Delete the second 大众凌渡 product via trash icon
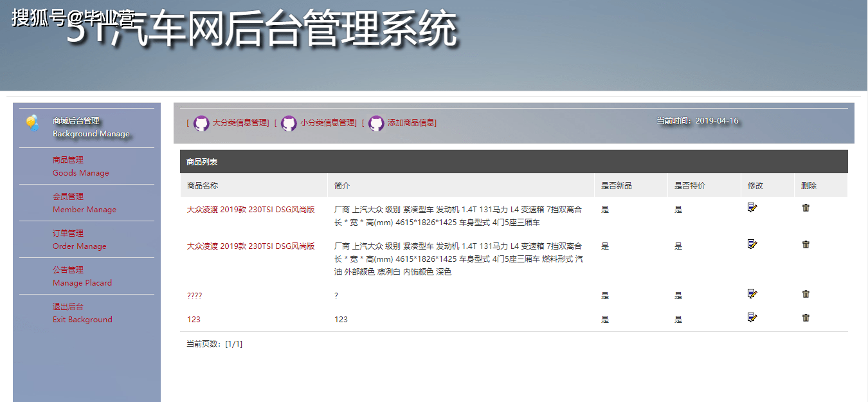The width and height of the screenshot is (868, 402). 806,244
